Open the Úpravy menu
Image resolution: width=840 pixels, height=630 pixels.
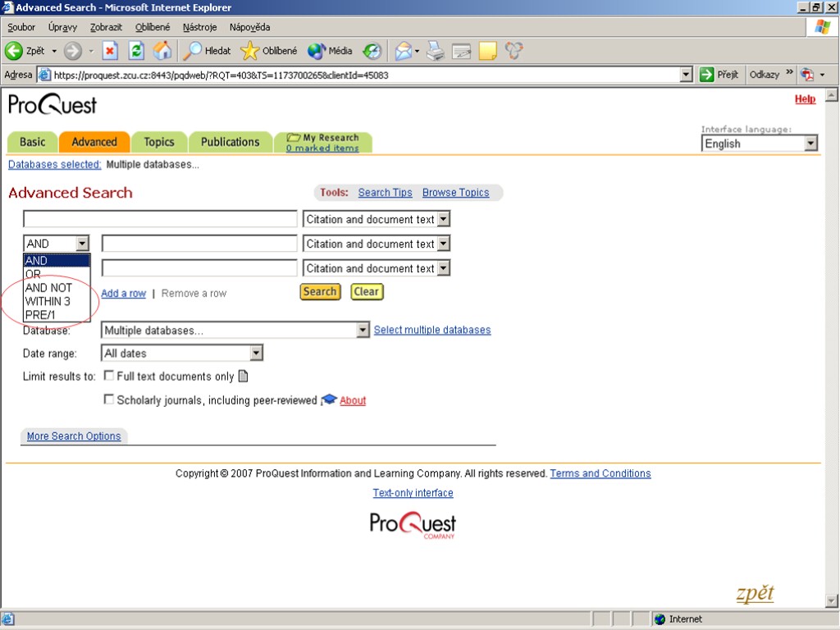pyautogui.click(x=62, y=27)
